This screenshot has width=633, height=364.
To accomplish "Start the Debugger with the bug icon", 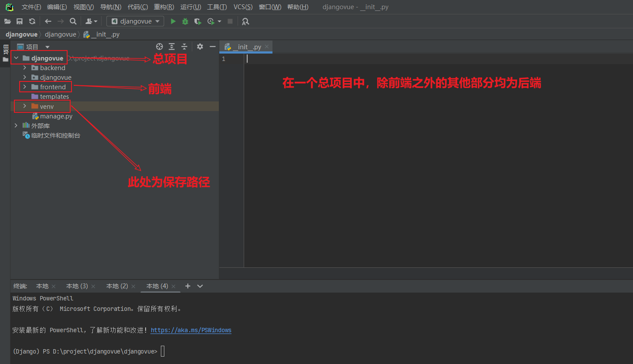I will click(x=185, y=21).
